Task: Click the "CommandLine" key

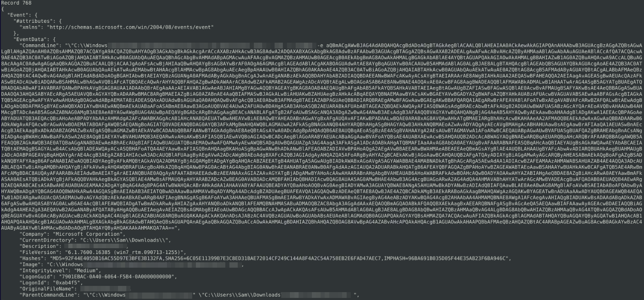Action: click(x=39, y=45)
